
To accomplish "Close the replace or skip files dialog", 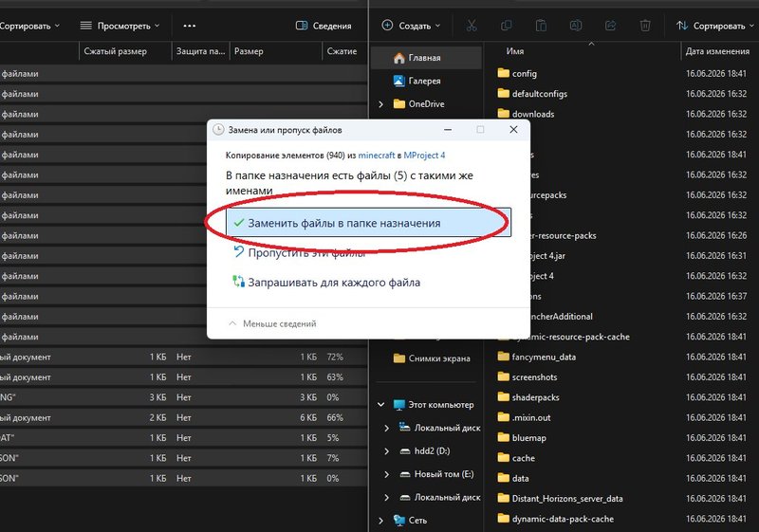I will pos(513,130).
